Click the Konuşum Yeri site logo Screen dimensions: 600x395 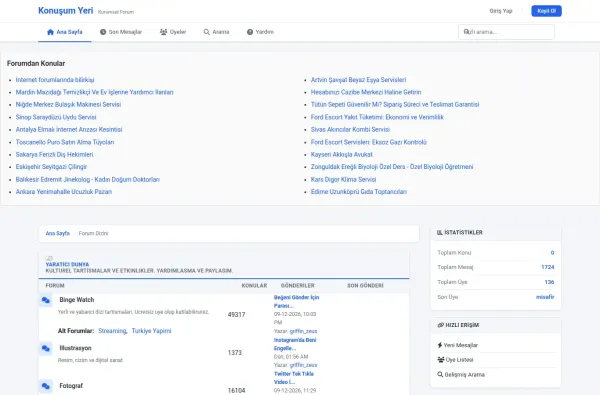pyautogui.click(x=65, y=11)
